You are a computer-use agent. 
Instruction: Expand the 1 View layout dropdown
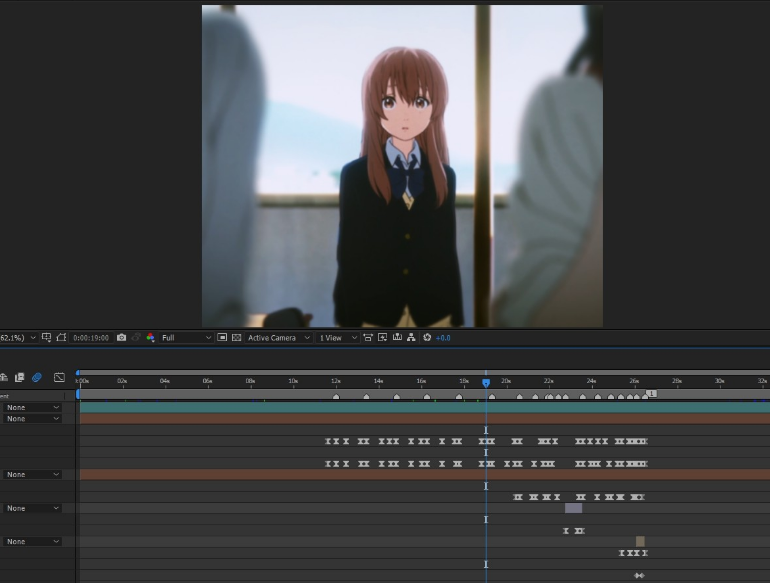pyautogui.click(x=337, y=338)
